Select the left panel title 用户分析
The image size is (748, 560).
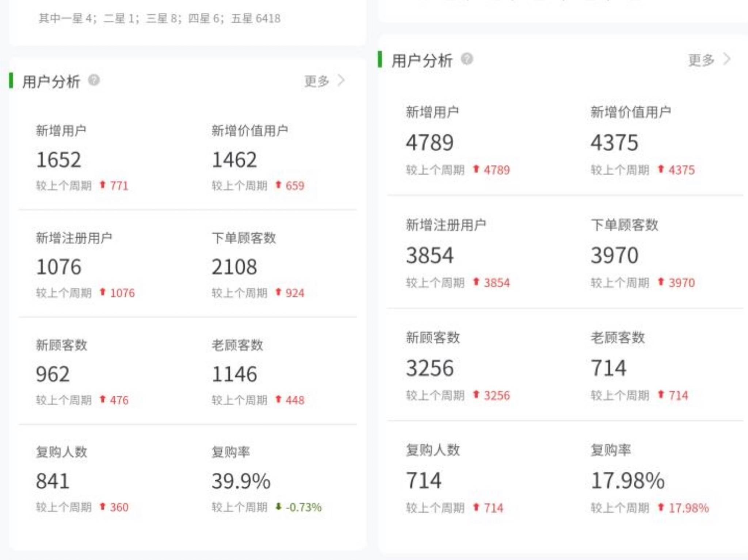point(51,81)
